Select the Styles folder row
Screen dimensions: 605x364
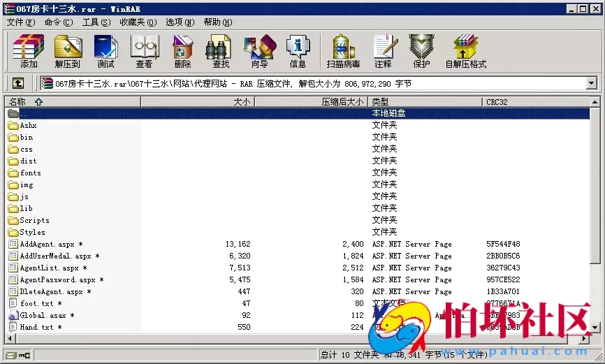click(x=297, y=233)
